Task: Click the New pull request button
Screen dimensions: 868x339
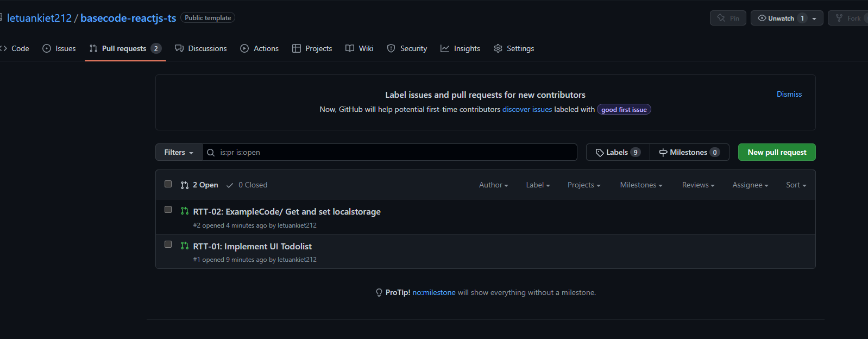Action: (x=777, y=153)
